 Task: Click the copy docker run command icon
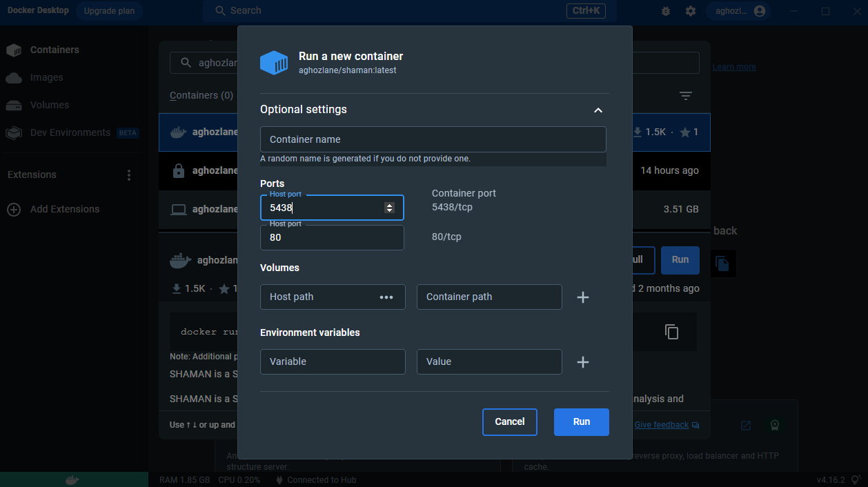point(671,332)
